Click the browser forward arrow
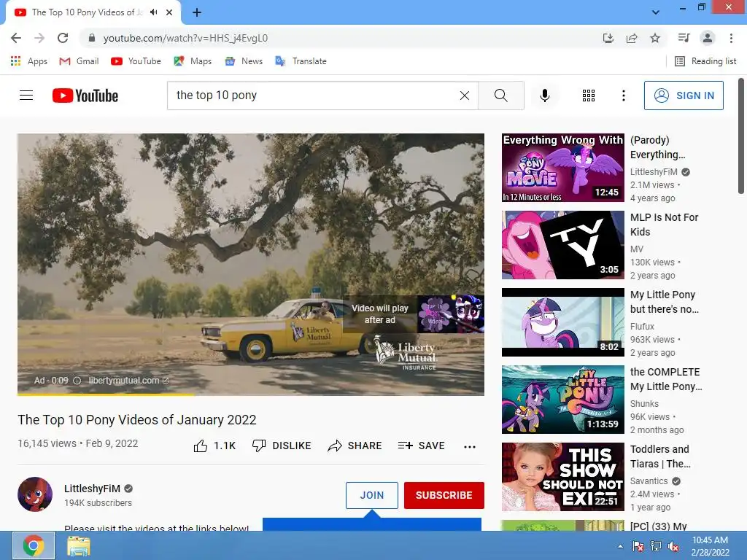 click(x=39, y=38)
